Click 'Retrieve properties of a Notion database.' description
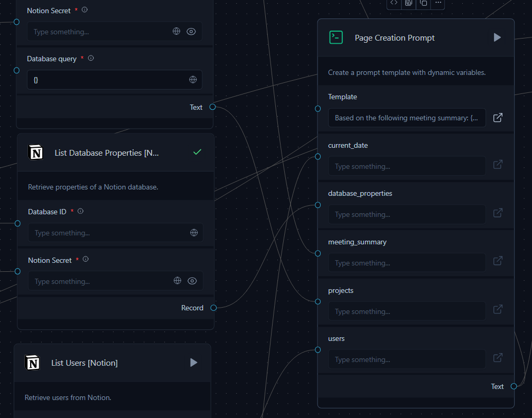This screenshot has height=418, width=532. [93, 187]
